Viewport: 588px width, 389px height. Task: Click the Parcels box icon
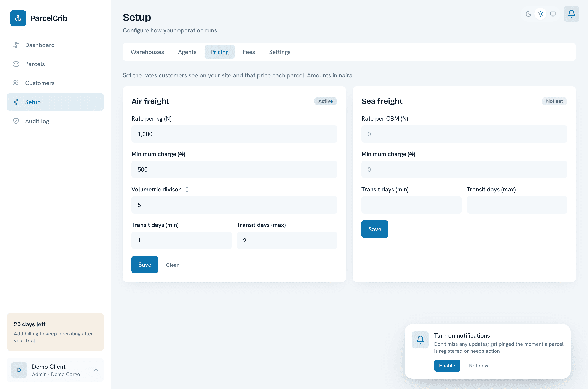pos(16,64)
